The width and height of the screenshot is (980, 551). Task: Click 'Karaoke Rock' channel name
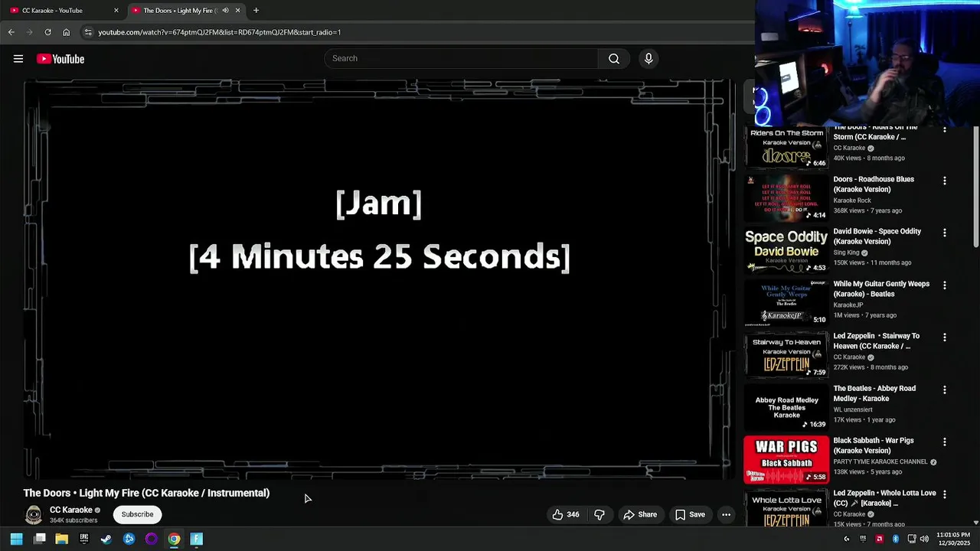(x=852, y=201)
